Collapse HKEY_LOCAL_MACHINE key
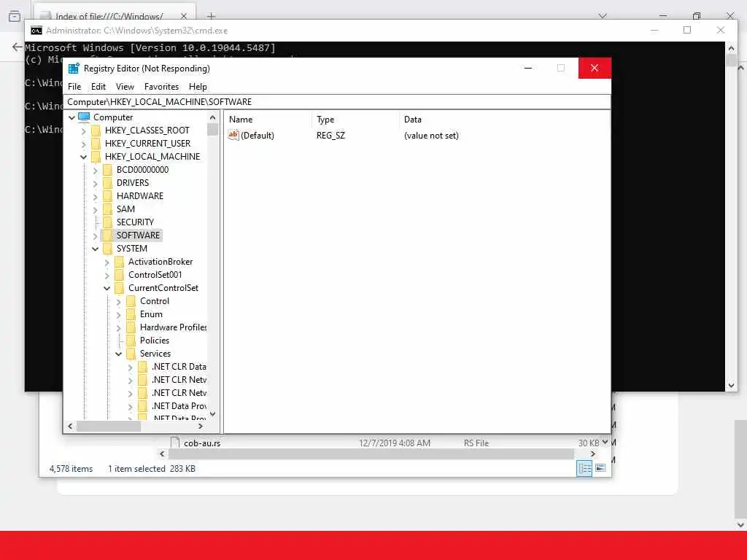Viewport: 747px width, 560px height. tap(83, 157)
